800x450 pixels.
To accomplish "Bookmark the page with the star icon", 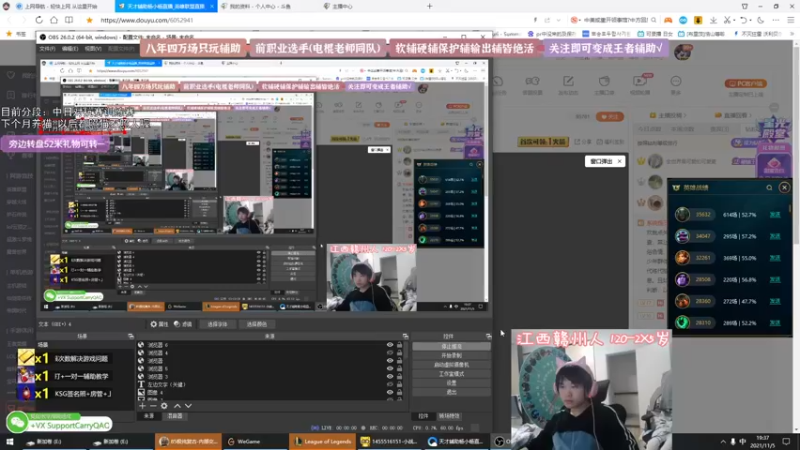I will 89,20.
